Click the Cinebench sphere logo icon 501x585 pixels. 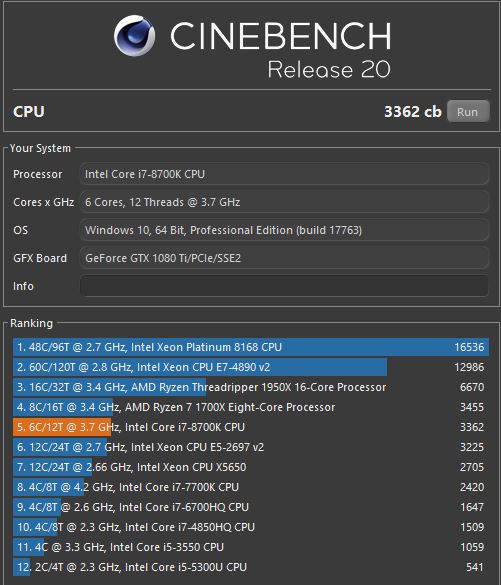click(134, 35)
